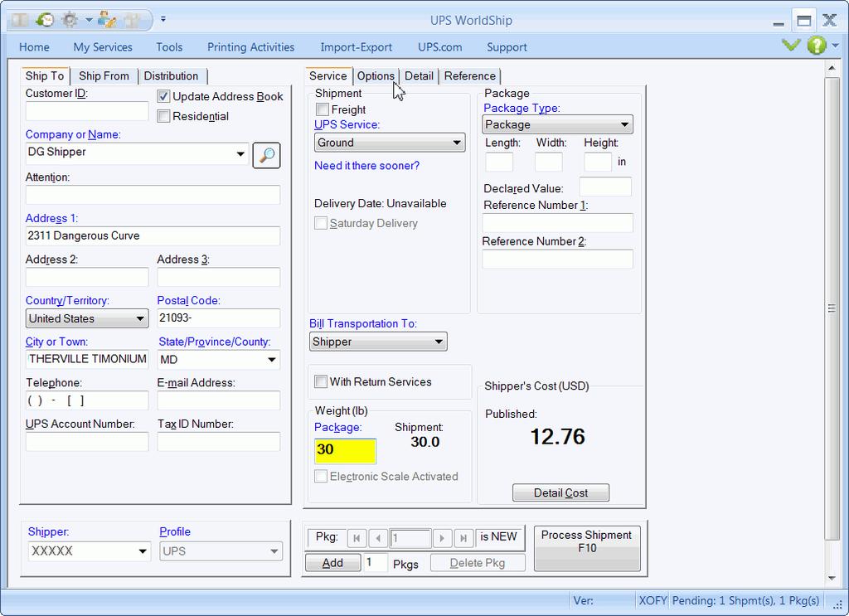Select the Ship To tab
The image size is (849, 616).
coord(45,75)
